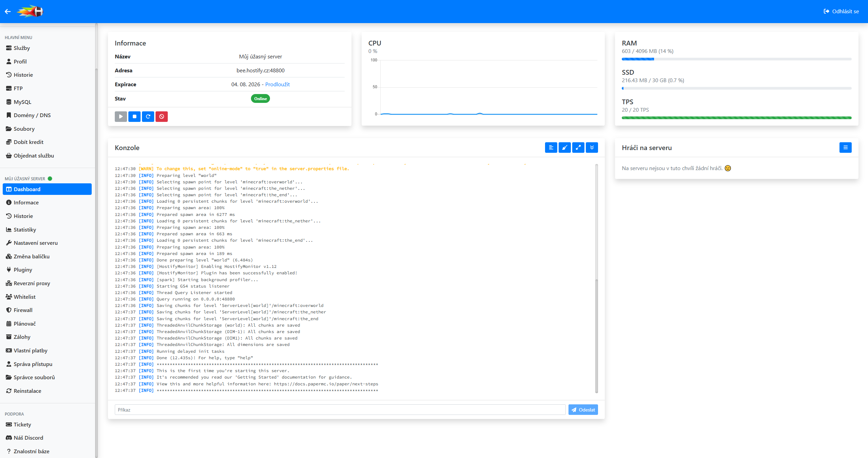Click Prodloužit to extend expiration
868x458 pixels.
pyautogui.click(x=277, y=84)
